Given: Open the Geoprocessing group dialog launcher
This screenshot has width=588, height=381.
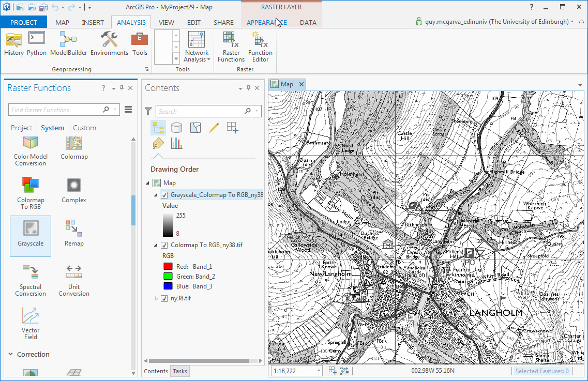Looking at the screenshot, I should 147,69.
